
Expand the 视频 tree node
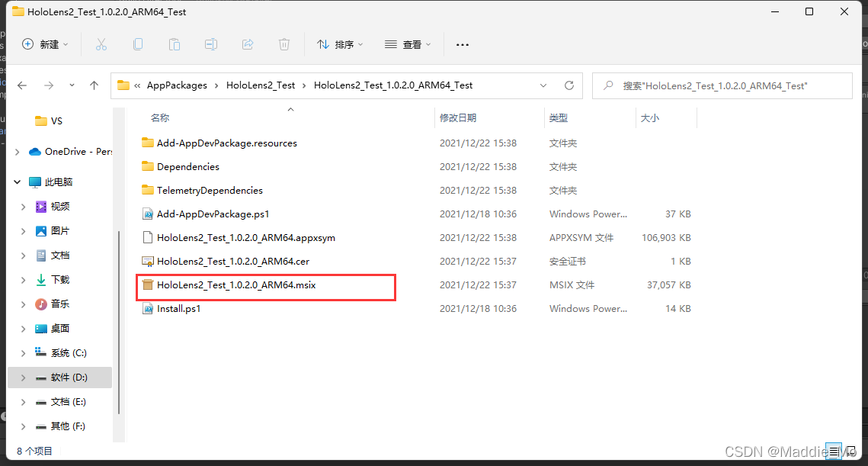[24, 207]
